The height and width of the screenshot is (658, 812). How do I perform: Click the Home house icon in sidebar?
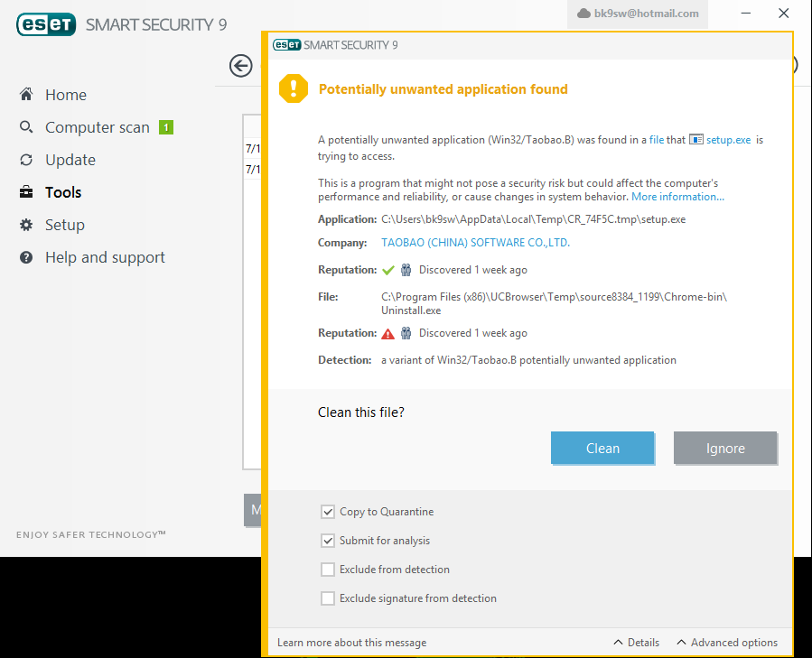coord(26,94)
